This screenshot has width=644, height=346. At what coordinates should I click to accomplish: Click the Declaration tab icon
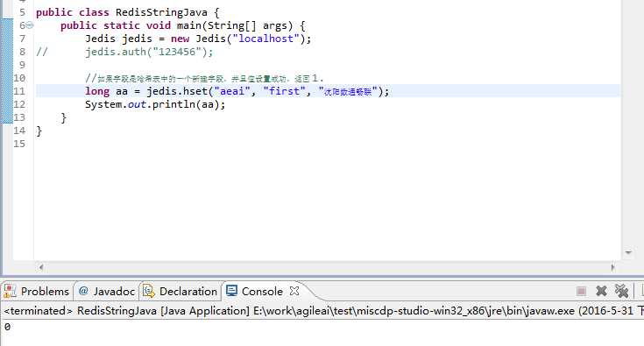click(x=149, y=291)
